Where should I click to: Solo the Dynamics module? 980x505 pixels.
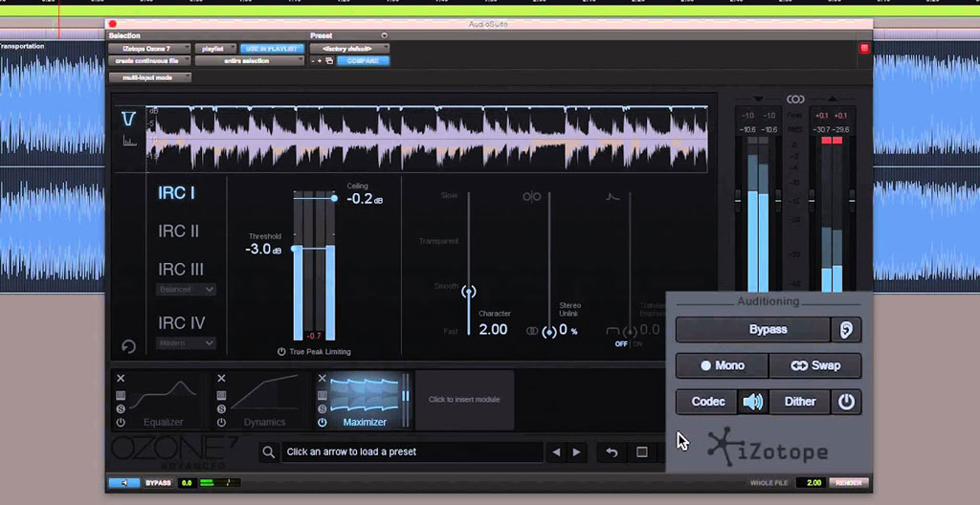tap(221, 408)
